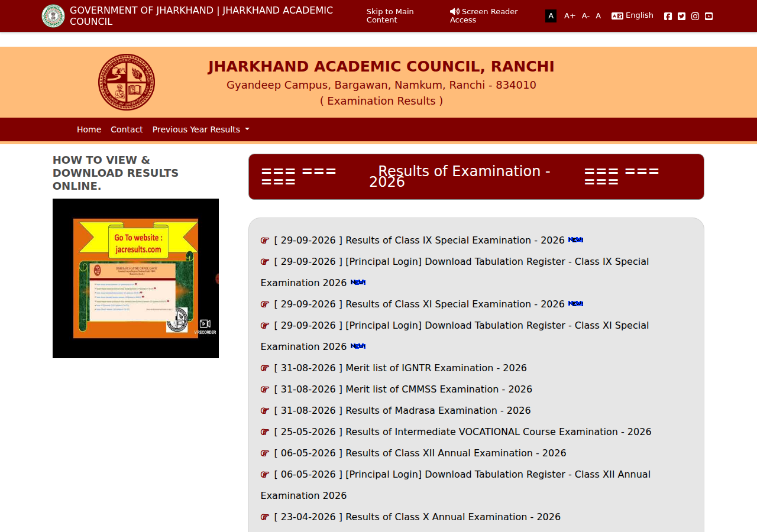This screenshot has width=757, height=532.
Task: Open Intermediate VOCATIONAL Course Examination results
Action: coord(462,432)
